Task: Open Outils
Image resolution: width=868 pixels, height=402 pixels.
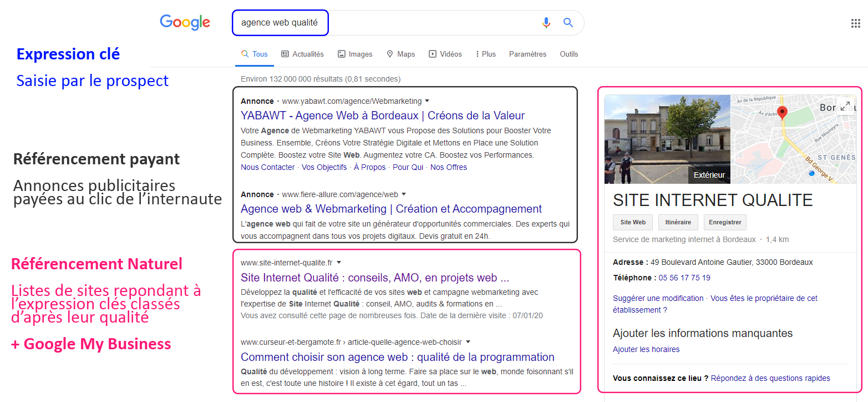Action: (x=569, y=54)
